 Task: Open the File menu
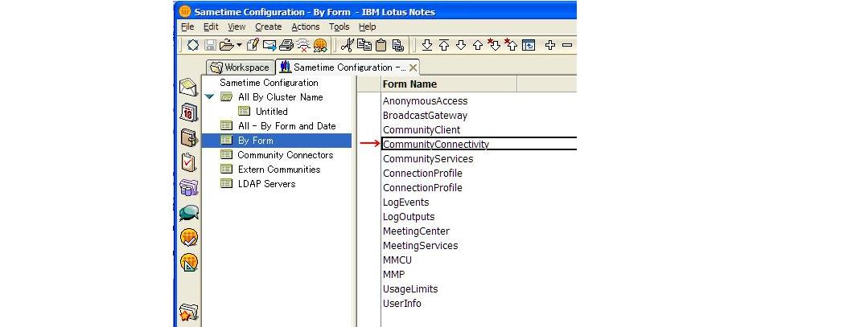(x=187, y=27)
